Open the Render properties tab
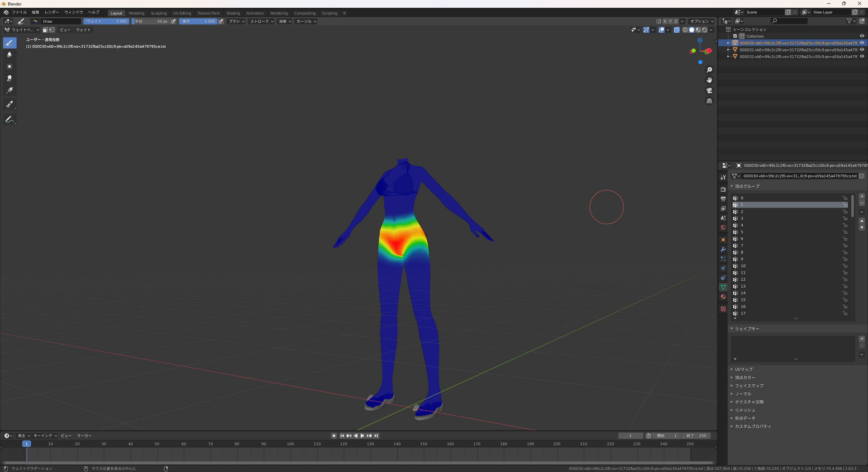This screenshot has height=472, width=868. [x=723, y=189]
